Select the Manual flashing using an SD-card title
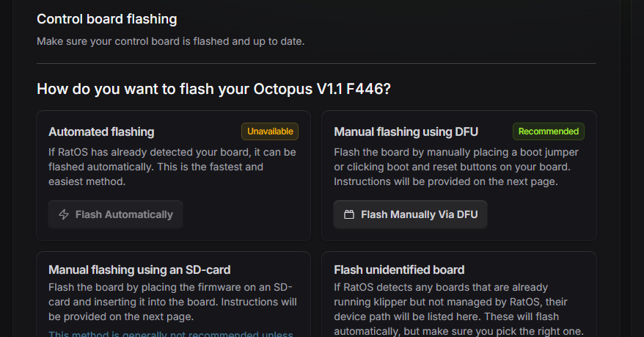Image resolution: width=644 pixels, height=337 pixels. click(139, 269)
